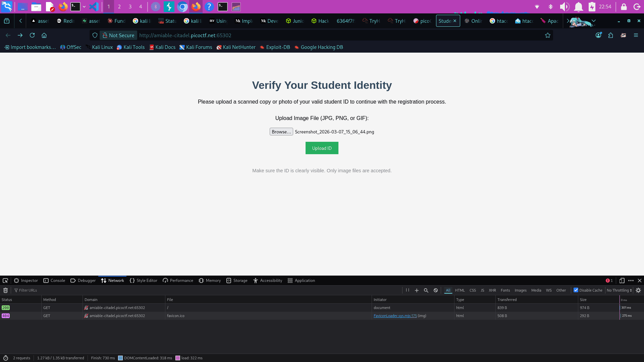
Task: Launch Visual Studio Code from panel
Action: coord(94,7)
